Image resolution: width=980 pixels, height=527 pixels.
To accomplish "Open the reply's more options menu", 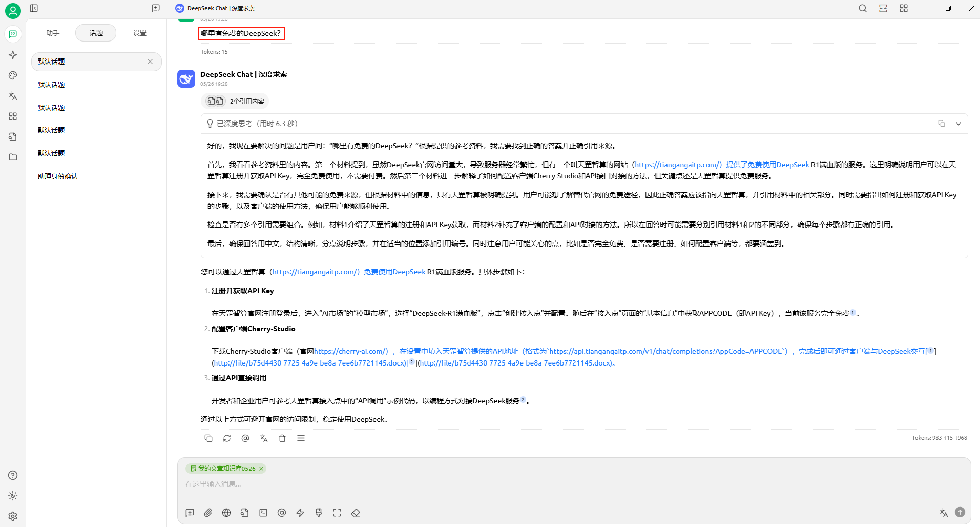I will (x=301, y=438).
